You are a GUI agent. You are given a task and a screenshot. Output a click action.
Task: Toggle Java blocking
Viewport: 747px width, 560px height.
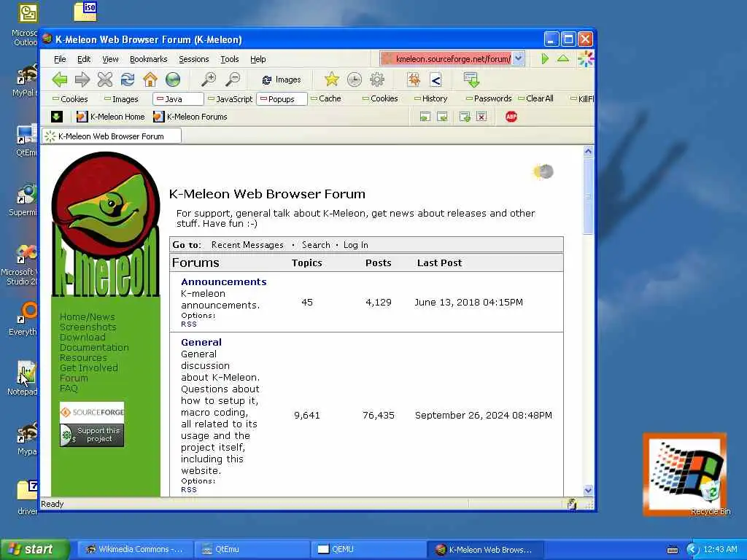[178, 99]
